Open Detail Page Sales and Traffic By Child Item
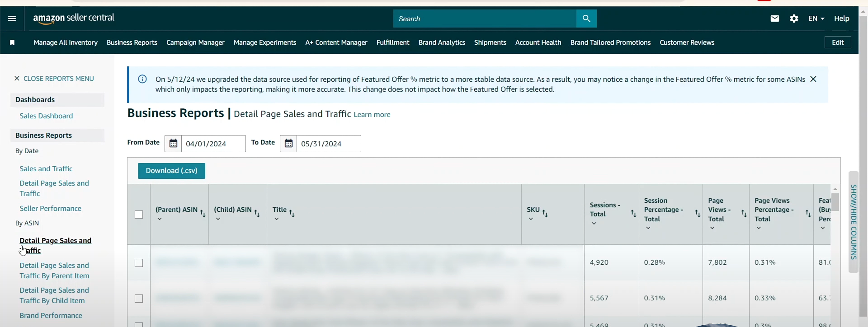Viewport: 868px width, 327px height. coord(54,295)
